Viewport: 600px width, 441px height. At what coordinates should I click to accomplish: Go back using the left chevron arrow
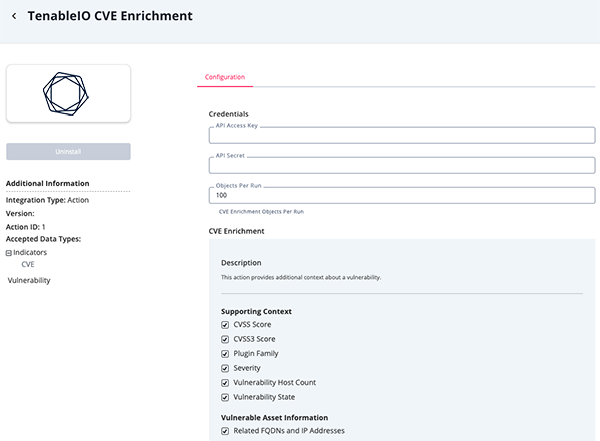pos(14,16)
